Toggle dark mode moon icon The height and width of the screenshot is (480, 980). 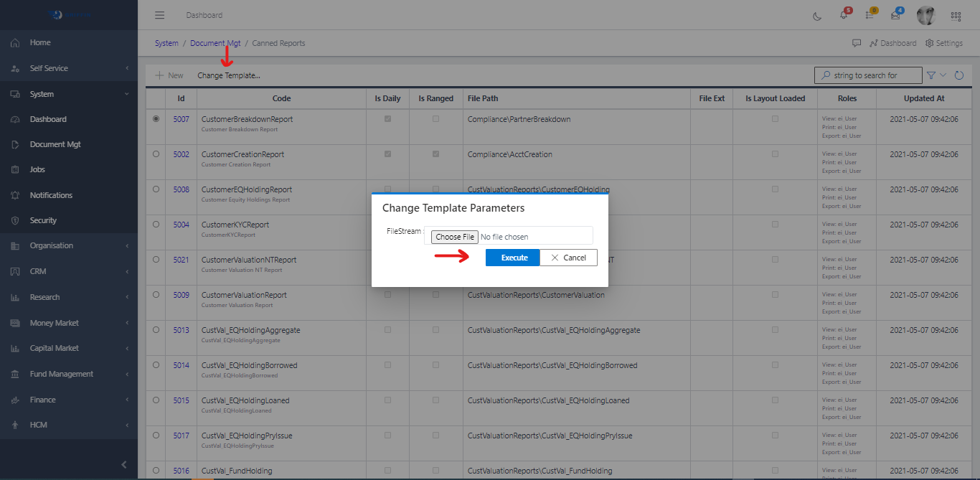pyautogui.click(x=817, y=16)
